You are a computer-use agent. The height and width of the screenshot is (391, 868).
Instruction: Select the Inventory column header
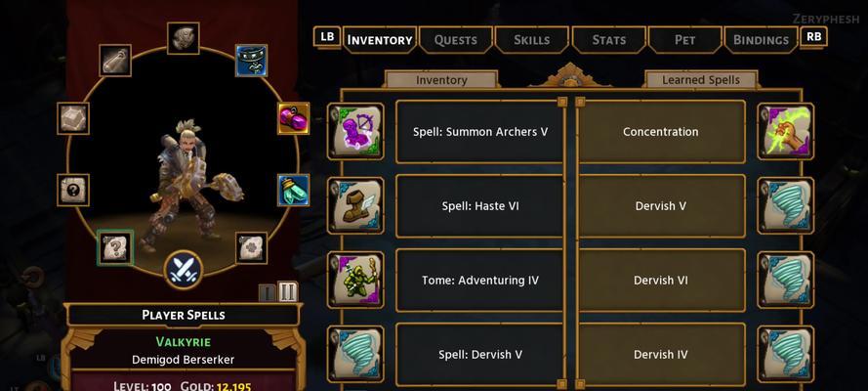[441, 80]
